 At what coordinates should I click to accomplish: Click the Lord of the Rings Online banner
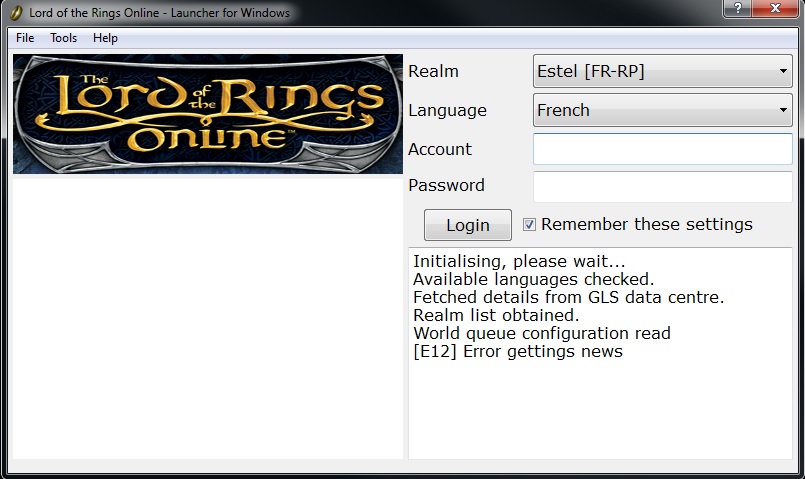point(208,114)
